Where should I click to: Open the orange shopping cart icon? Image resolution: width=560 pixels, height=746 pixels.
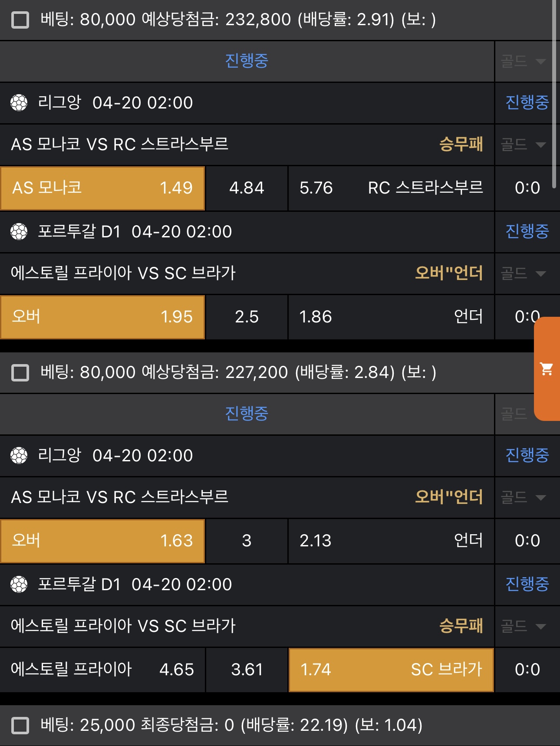[547, 369]
